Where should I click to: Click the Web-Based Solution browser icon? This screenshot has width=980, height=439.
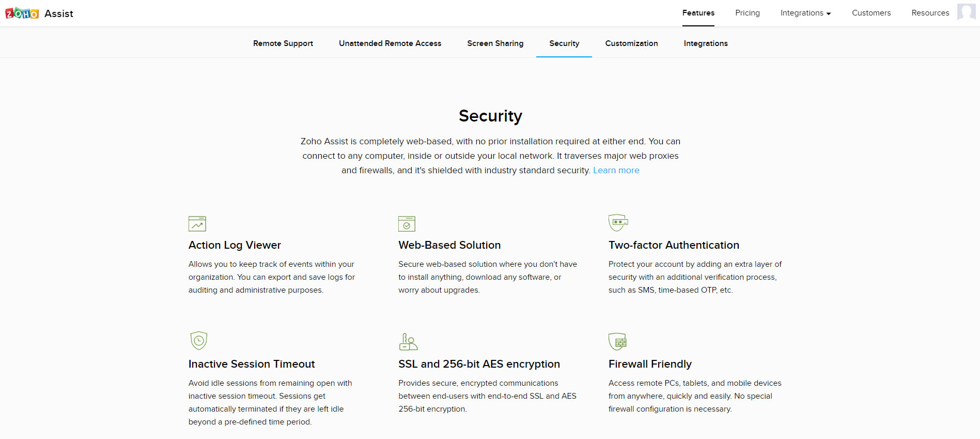tap(407, 223)
